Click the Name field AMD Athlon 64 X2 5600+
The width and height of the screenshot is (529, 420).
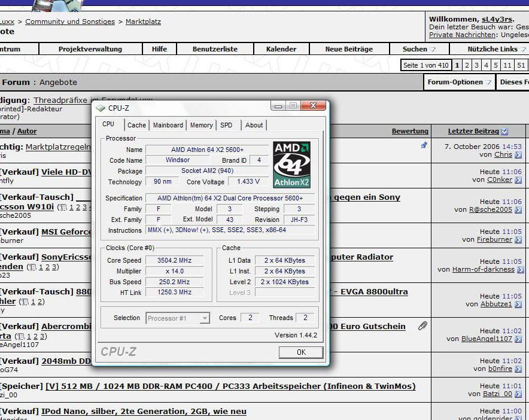click(207, 150)
